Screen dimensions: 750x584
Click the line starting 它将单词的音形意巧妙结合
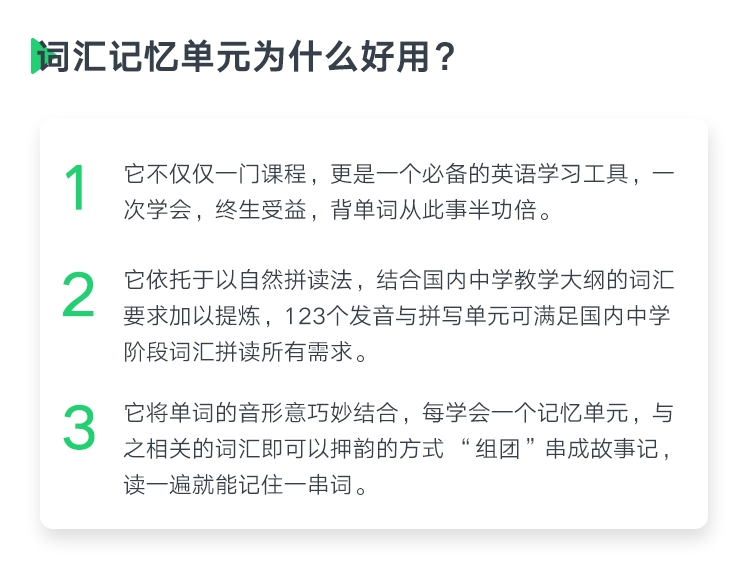(x=399, y=413)
